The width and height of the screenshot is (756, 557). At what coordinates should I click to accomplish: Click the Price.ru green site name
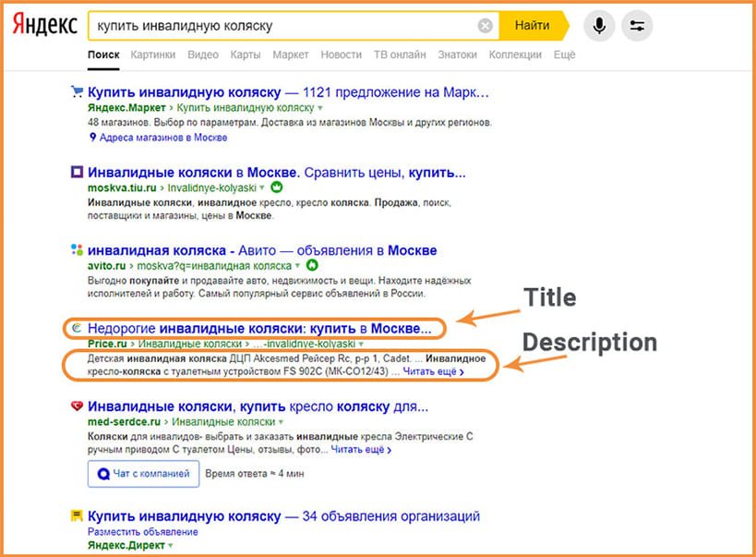107,344
